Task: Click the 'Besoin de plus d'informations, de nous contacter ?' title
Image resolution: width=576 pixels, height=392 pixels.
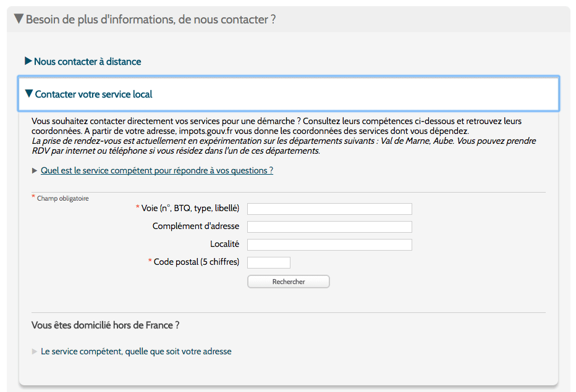Action: 151,19
